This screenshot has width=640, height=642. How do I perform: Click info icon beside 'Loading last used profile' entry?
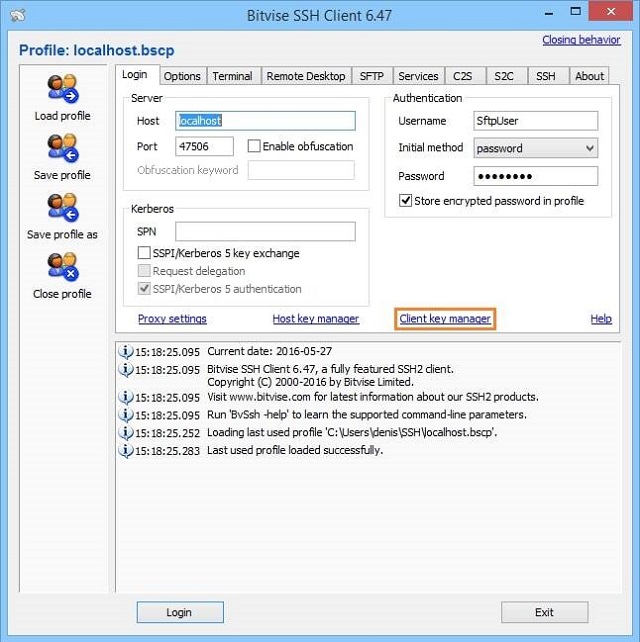click(126, 433)
